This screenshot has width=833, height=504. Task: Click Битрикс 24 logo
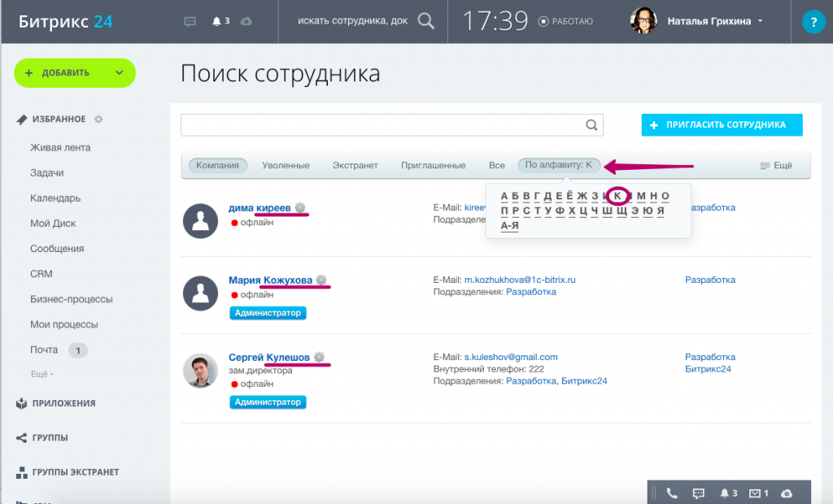pos(65,21)
